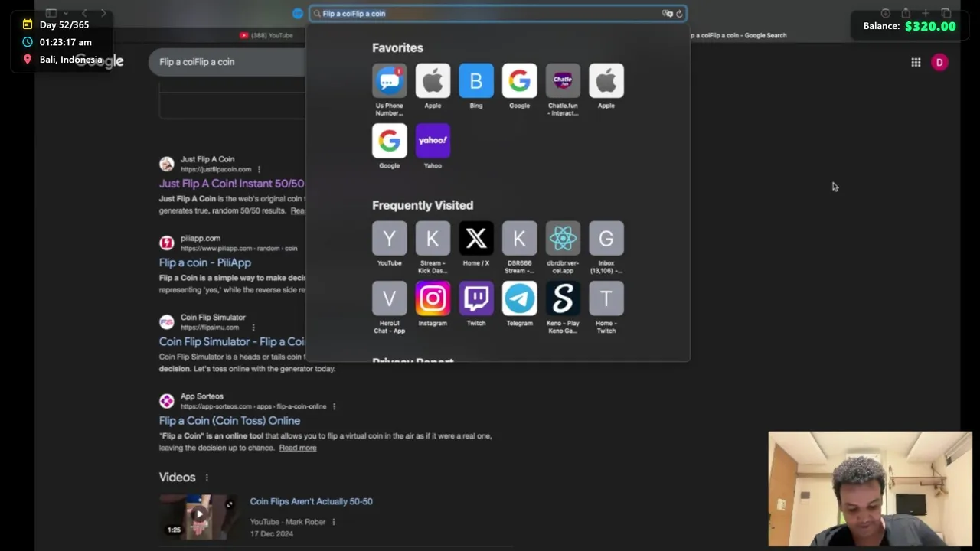Image resolution: width=980 pixels, height=551 pixels.
Task: Click the Day 52/365 label
Action: coord(64,24)
